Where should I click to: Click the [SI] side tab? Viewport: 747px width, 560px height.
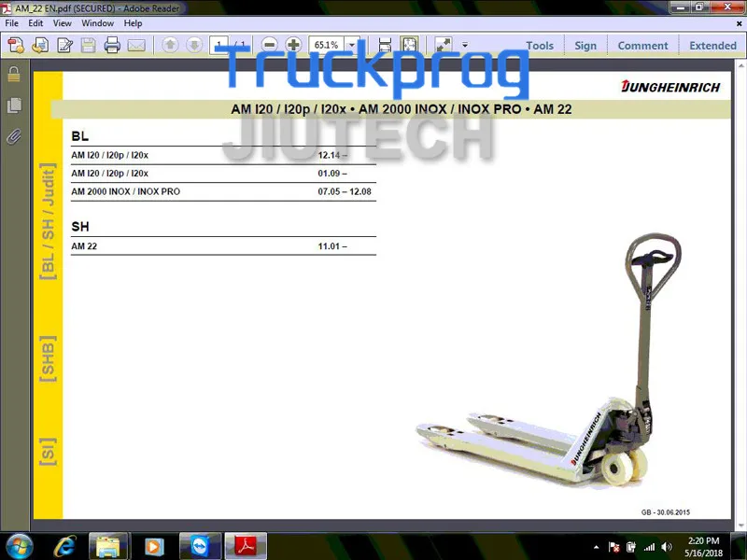48,452
